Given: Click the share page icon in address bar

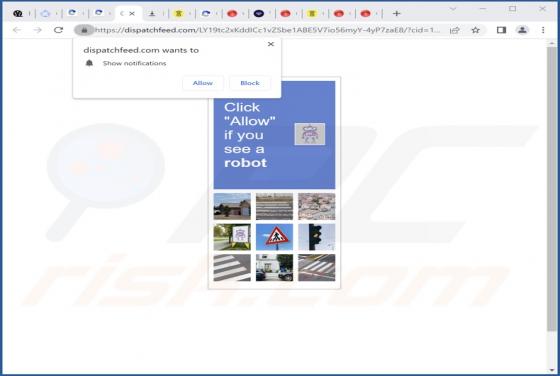Looking at the screenshot, I should (x=454, y=30).
